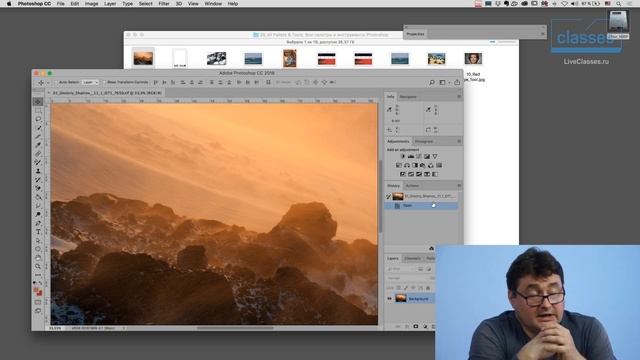Screen dimensions: 640x360
Task: Open the Info panel flyout menu
Action: tap(459, 97)
